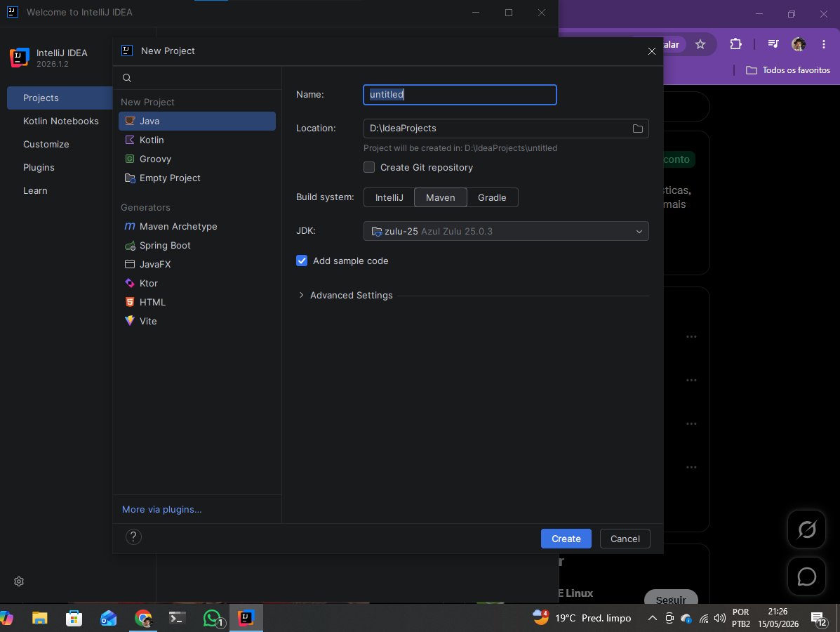Select the Spring Boot generator
The image size is (840, 632).
pyautogui.click(x=197, y=246)
